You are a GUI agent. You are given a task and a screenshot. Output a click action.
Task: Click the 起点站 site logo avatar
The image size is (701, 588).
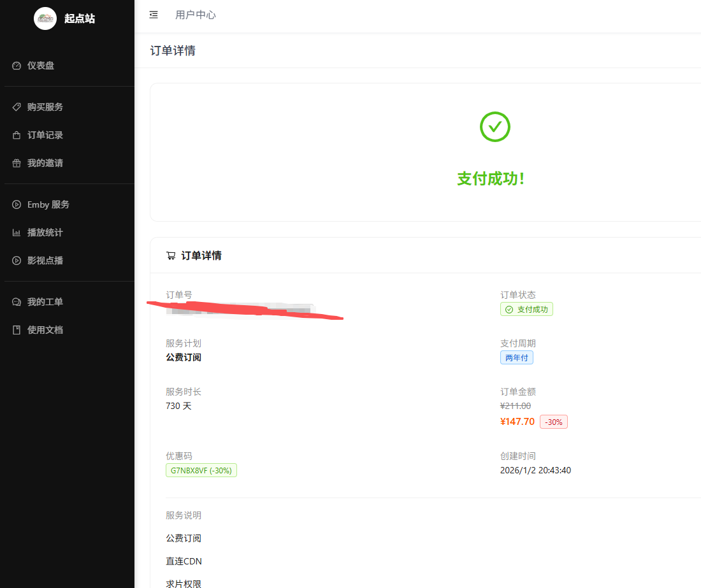point(45,18)
